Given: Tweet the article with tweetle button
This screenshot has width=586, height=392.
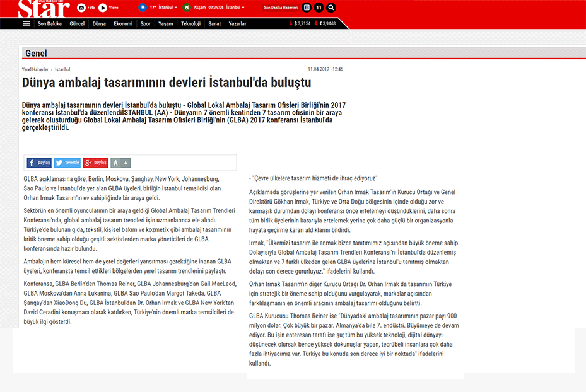Looking at the screenshot, I should click(x=67, y=163).
